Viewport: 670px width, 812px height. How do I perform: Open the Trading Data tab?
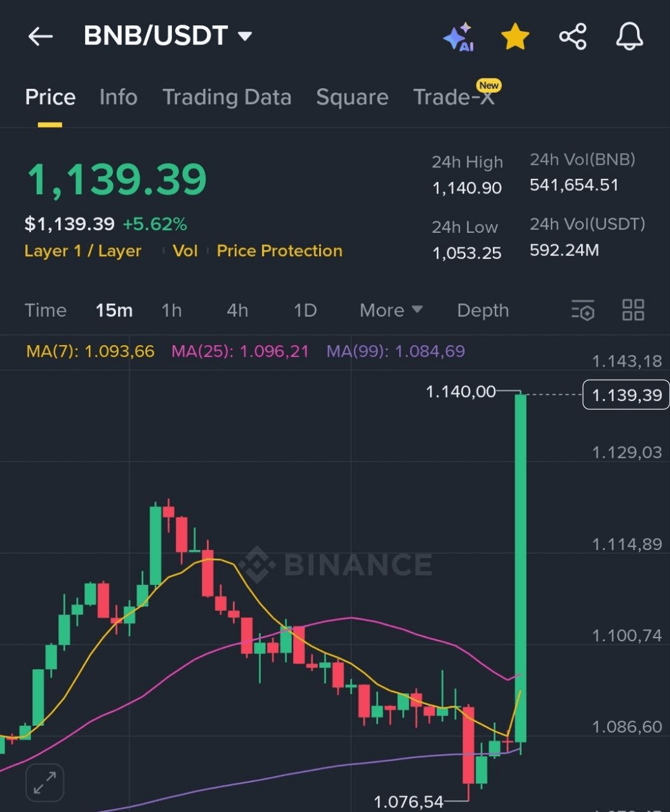tap(227, 97)
